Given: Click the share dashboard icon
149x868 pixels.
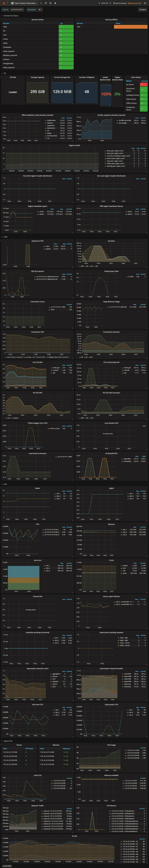Looking at the screenshot, I should [46, 3].
